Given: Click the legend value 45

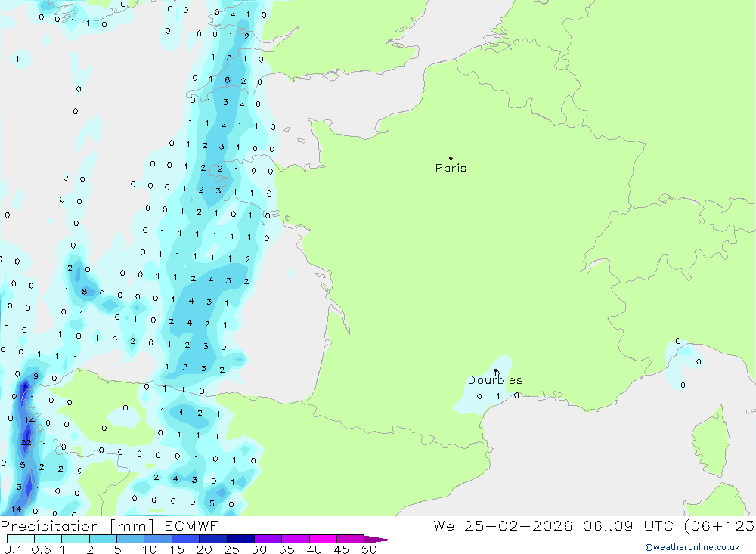Looking at the screenshot, I should [342, 549].
